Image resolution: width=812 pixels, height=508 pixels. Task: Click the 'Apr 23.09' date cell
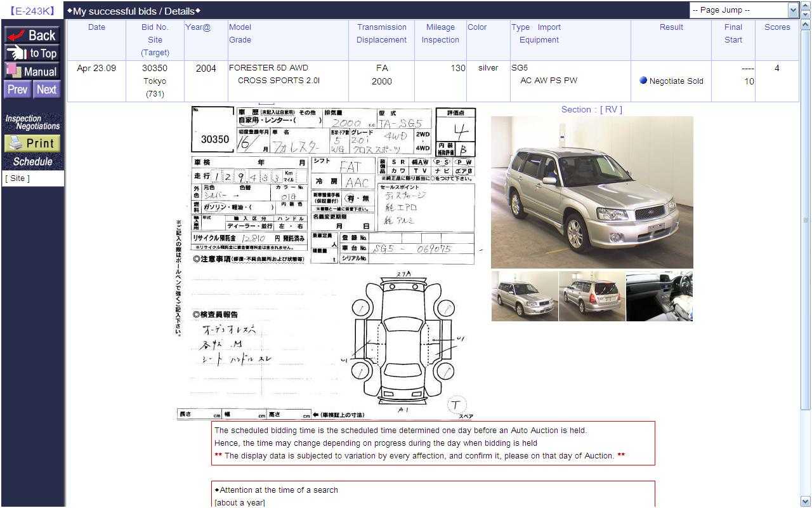click(x=96, y=68)
